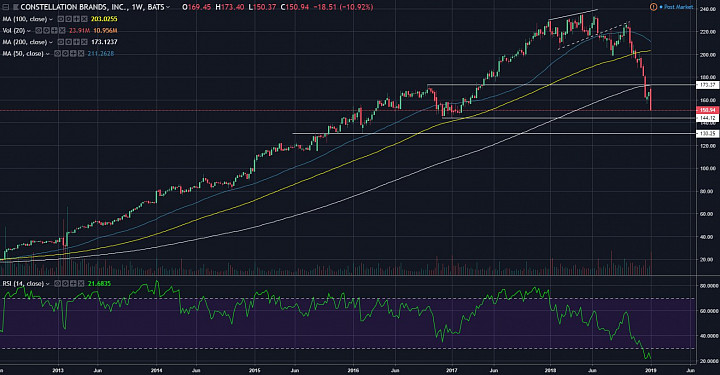The image size is (720, 375).
Task: Hide the MA (100, close) indicator with eye icon
Action: 61,19
